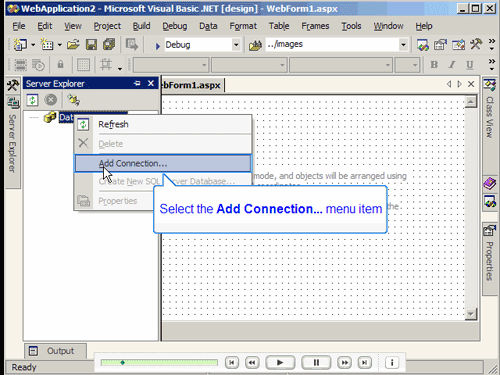
Task: Click the play button in player controls
Action: click(x=280, y=362)
